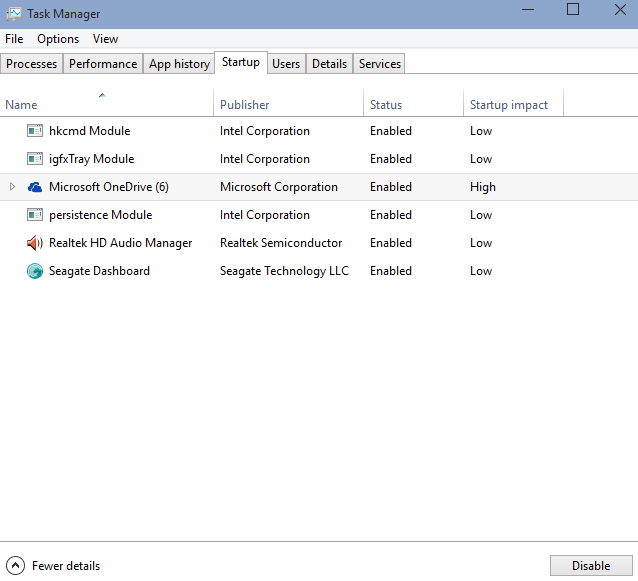Click the Task Manager title bar icon
Screen dimensions: 638x581
point(13,14)
